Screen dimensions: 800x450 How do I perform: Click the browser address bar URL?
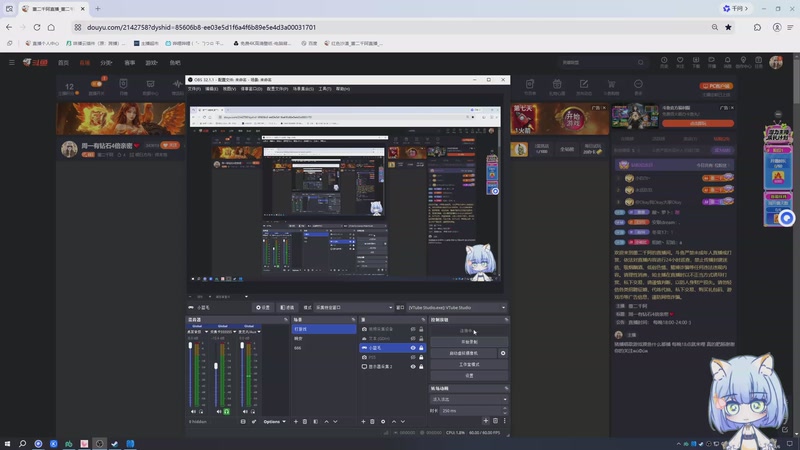click(201, 27)
